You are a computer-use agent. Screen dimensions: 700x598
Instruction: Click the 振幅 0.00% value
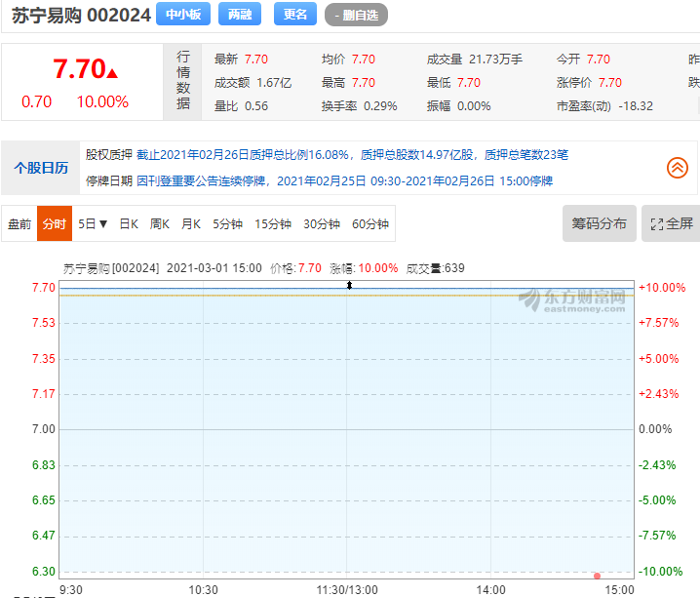tap(474, 105)
